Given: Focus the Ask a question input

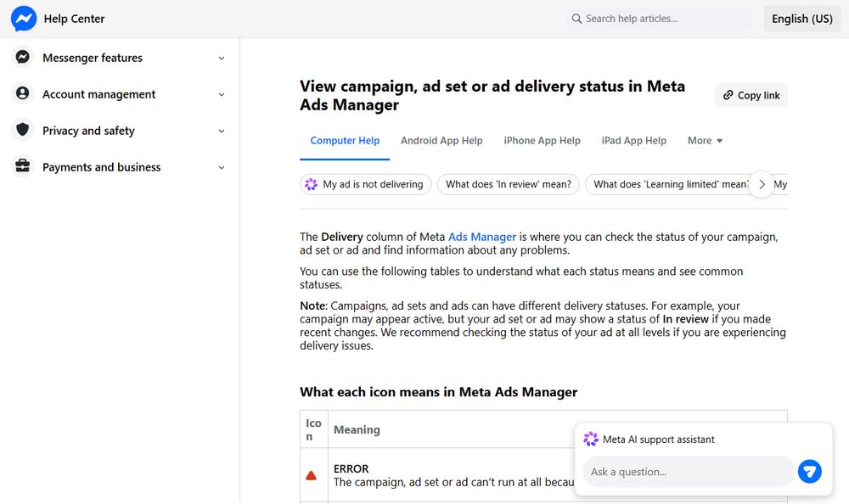Looking at the screenshot, I should point(689,472).
